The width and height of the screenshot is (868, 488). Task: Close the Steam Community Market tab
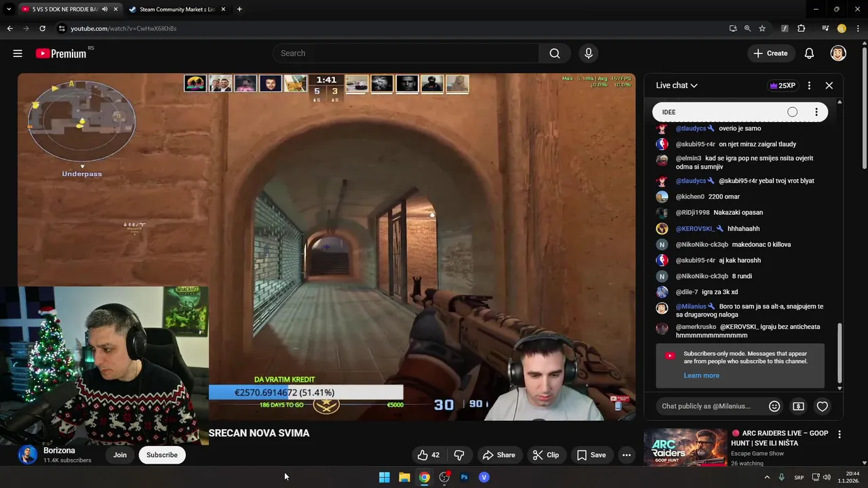[222, 9]
